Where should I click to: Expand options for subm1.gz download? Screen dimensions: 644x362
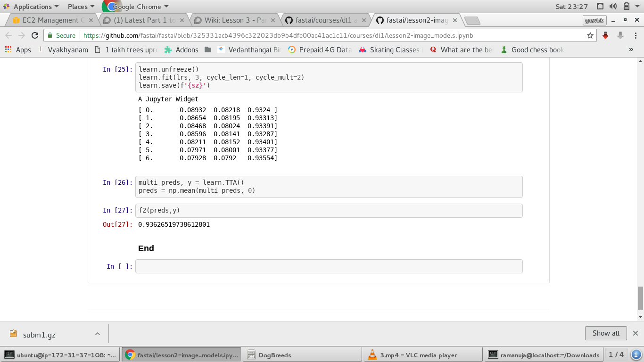(98, 334)
